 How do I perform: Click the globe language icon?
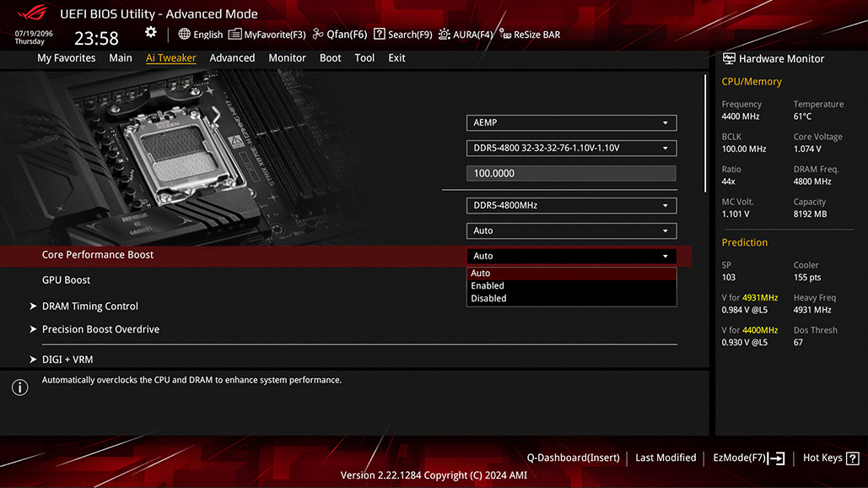pyautogui.click(x=185, y=34)
